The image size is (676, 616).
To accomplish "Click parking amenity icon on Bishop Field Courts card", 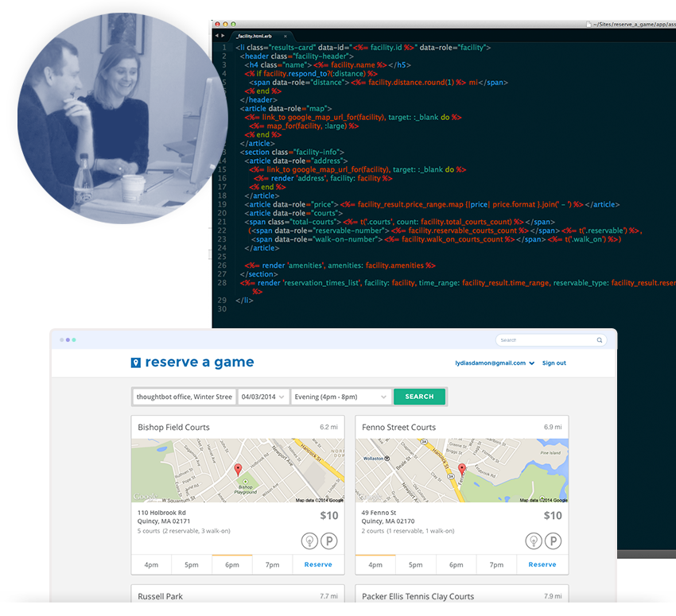I will tap(329, 540).
